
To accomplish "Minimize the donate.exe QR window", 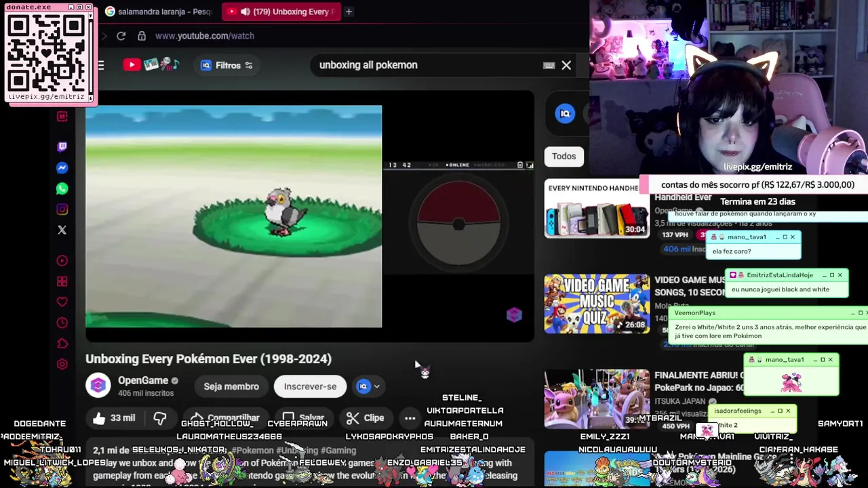I will pos(70,7).
